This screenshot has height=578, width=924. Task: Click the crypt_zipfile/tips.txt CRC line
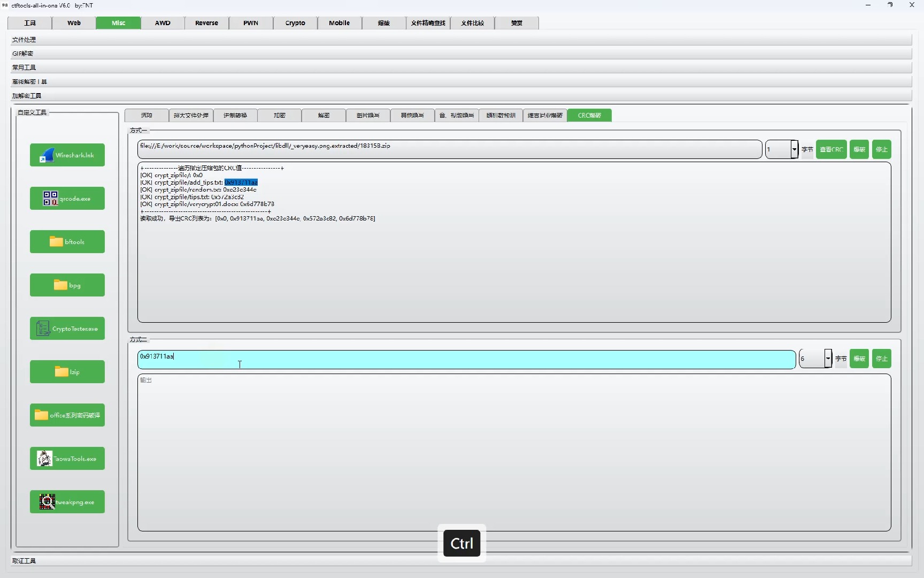(192, 197)
